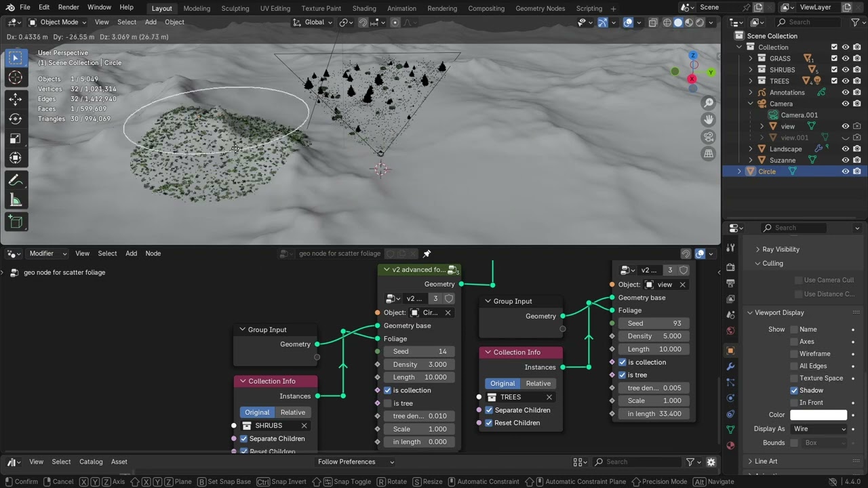Activate the Transform tool

point(15,158)
